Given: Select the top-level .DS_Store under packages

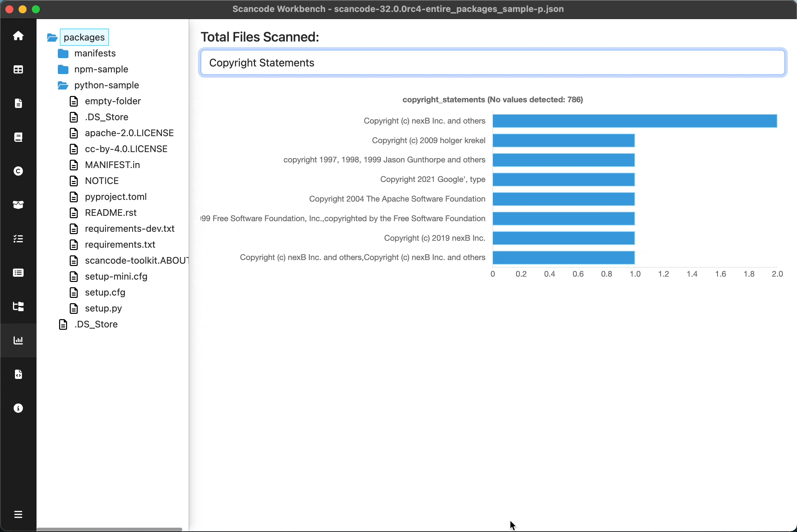Looking at the screenshot, I should (x=96, y=324).
